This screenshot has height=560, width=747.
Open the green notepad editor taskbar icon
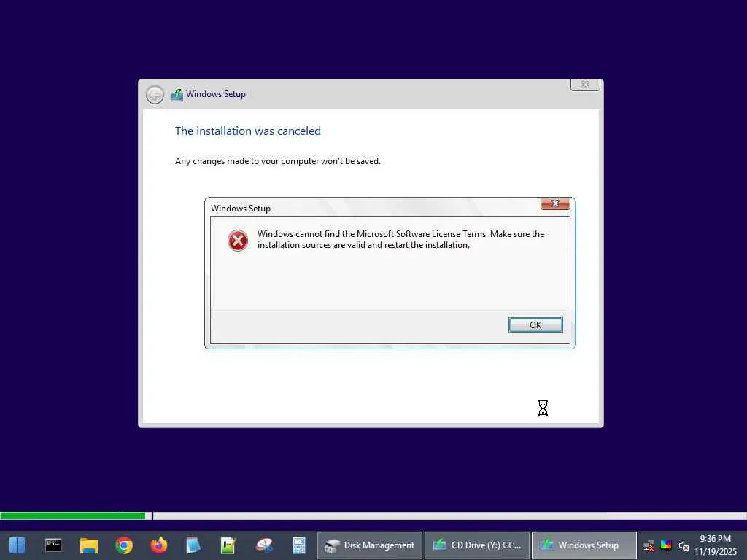point(228,545)
